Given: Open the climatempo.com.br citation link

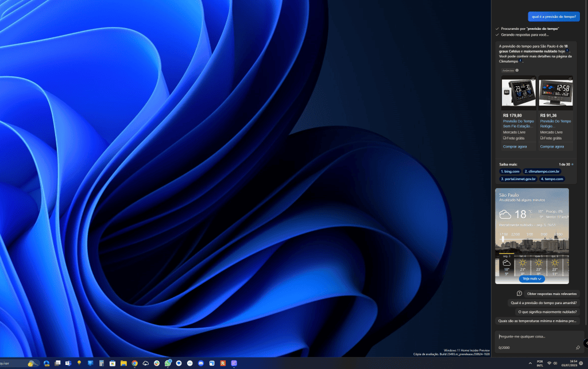Looking at the screenshot, I should (x=541, y=172).
